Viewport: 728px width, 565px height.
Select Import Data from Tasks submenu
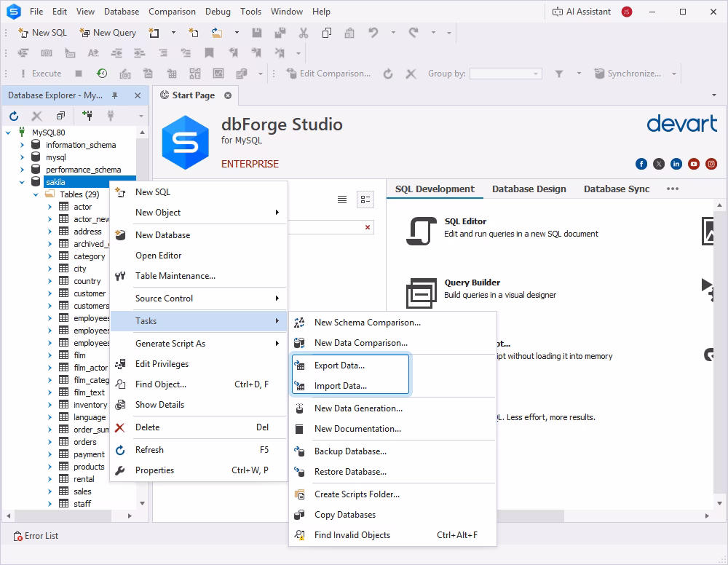click(351, 386)
